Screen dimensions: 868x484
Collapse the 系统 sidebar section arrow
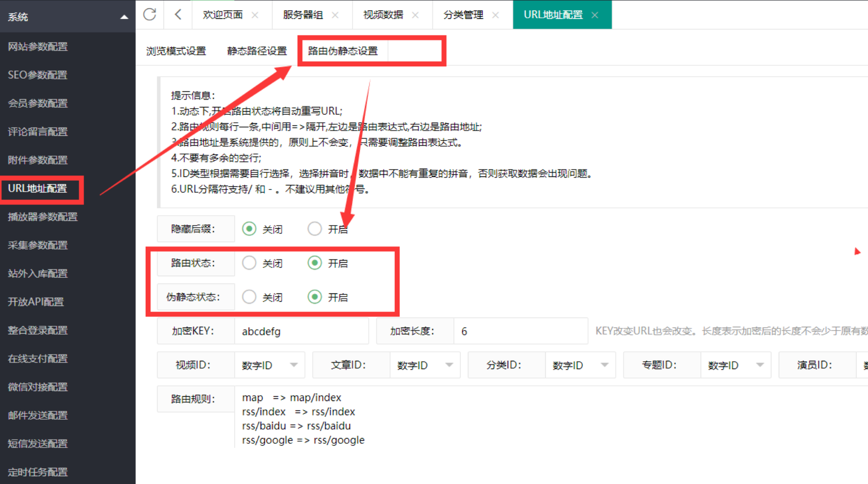click(x=124, y=17)
